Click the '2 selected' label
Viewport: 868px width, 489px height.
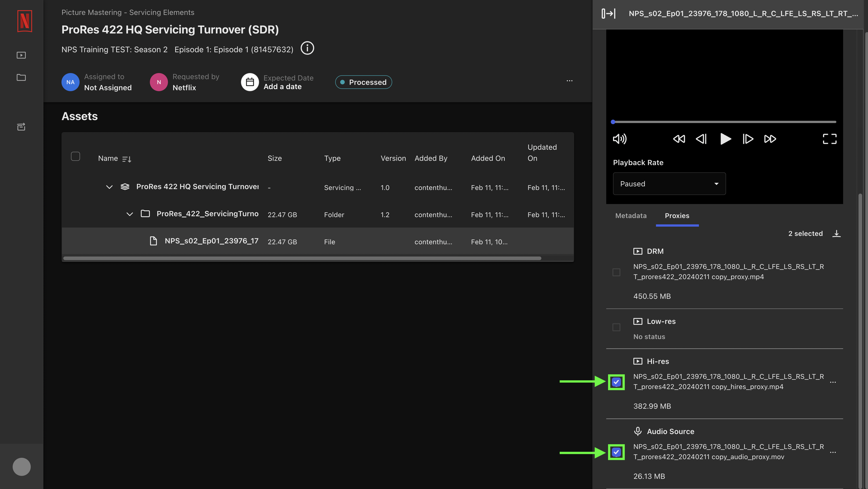(x=805, y=233)
